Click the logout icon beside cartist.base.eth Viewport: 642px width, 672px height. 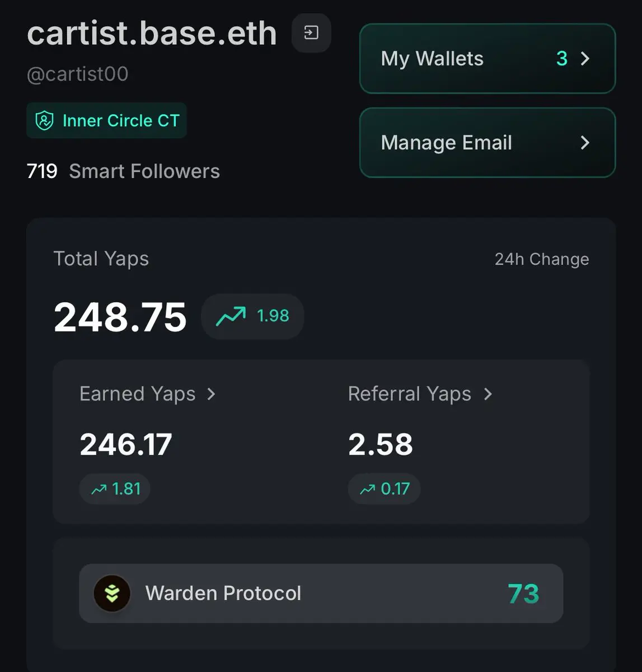coord(311,33)
